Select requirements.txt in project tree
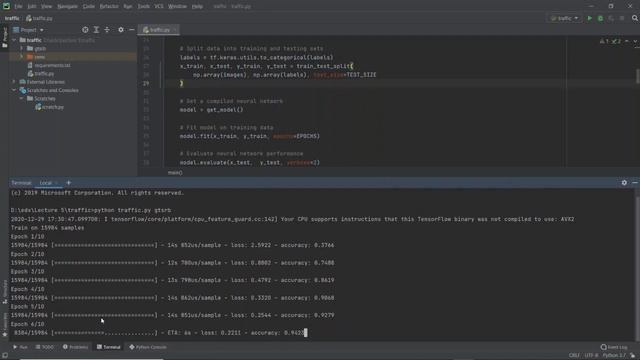This screenshot has height=360, width=640. (x=49, y=65)
